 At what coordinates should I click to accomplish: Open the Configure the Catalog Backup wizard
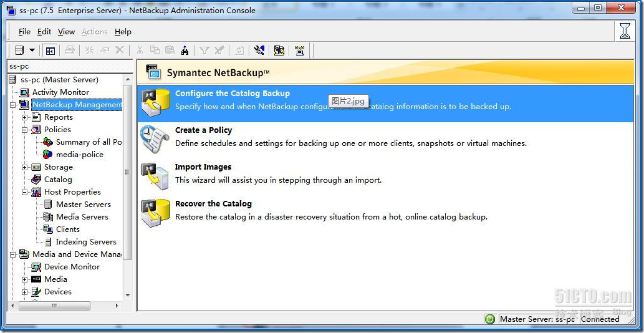coord(386,104)
